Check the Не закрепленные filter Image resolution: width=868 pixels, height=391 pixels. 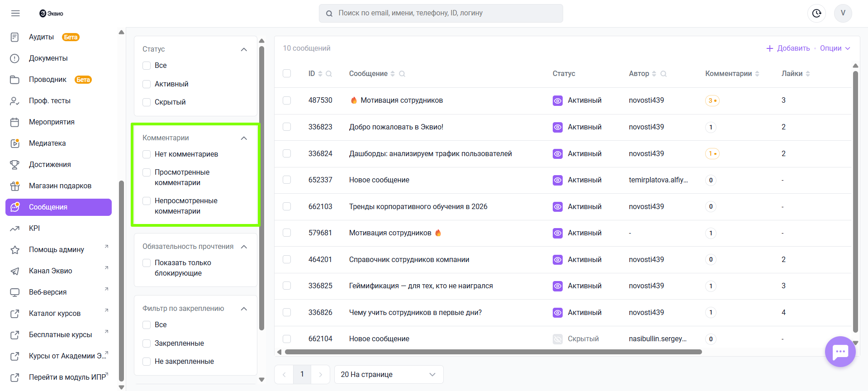(x=147, y=362)
